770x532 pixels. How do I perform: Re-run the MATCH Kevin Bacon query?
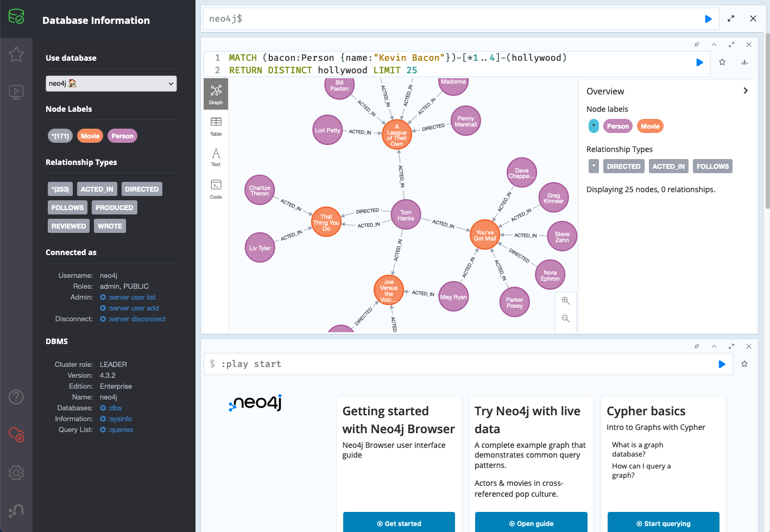pos(699,62)
